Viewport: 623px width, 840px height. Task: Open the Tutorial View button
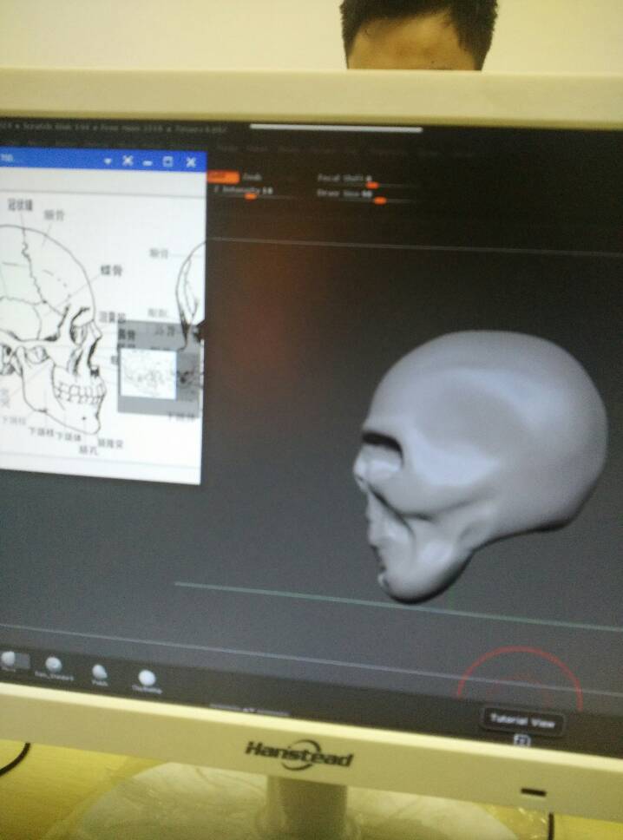(x=523, y=722)
